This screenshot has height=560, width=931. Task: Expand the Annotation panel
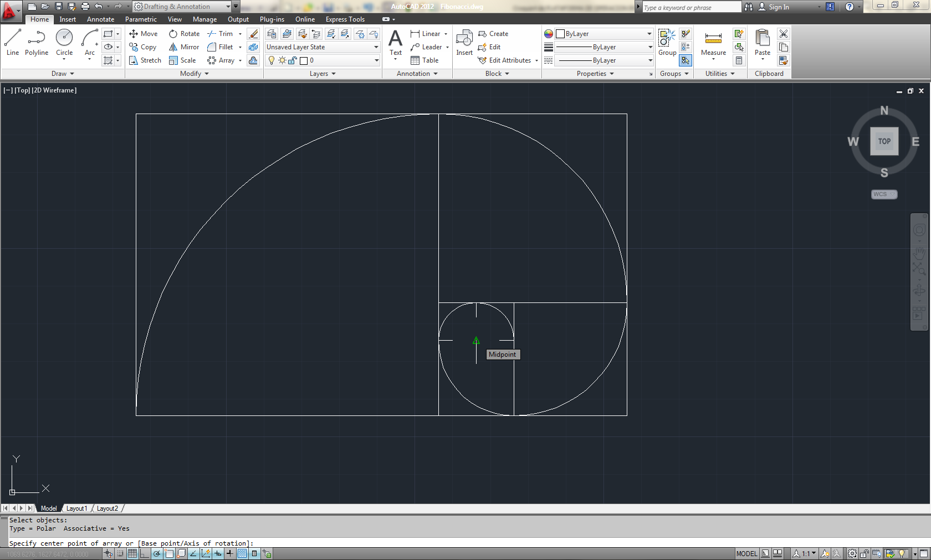[x=417, y=74]
